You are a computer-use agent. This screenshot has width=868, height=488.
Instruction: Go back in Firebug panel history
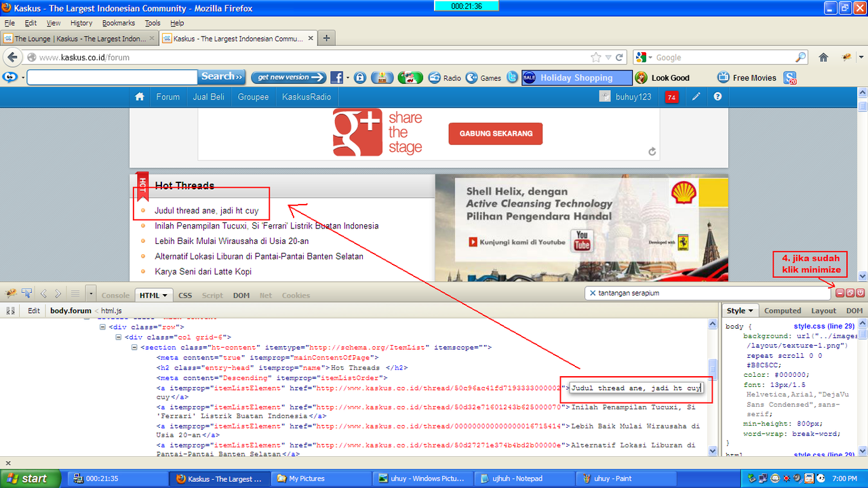pyautogui.click(x=43, y=293)
